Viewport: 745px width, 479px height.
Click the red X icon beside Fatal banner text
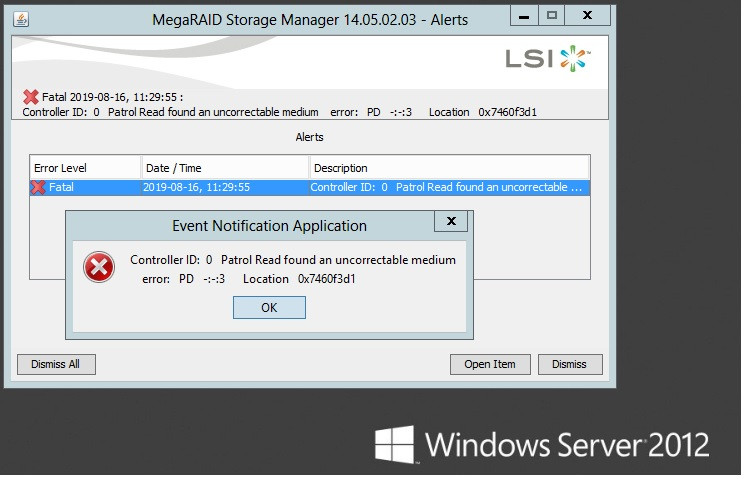click(x=31, y=97)
